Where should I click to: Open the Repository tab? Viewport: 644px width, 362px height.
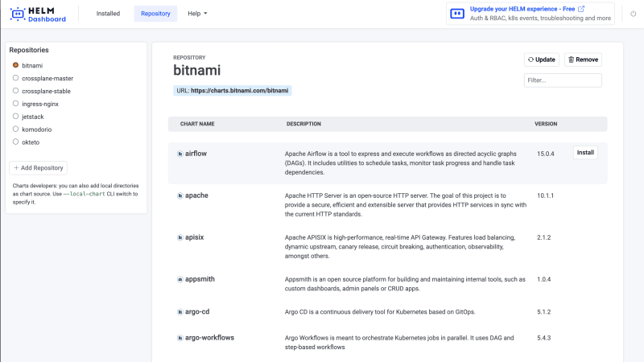[155, 14]
